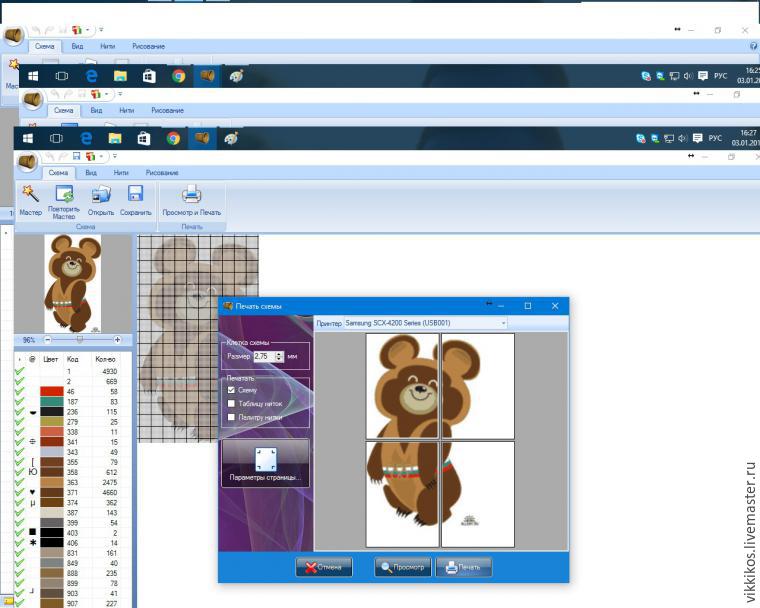
Task: Toggle the green checkmark for thread code 363
Action: 19,482
